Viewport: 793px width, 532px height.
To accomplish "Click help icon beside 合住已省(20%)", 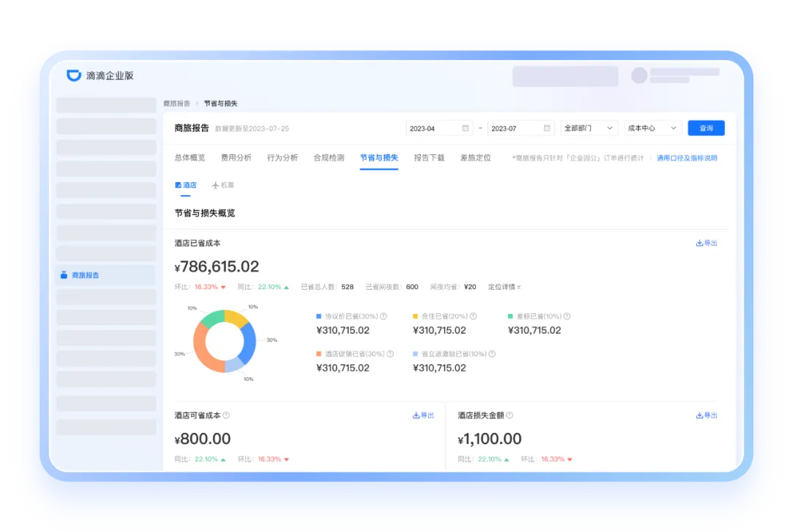I will pyautogui.click(x=473, y=316).
